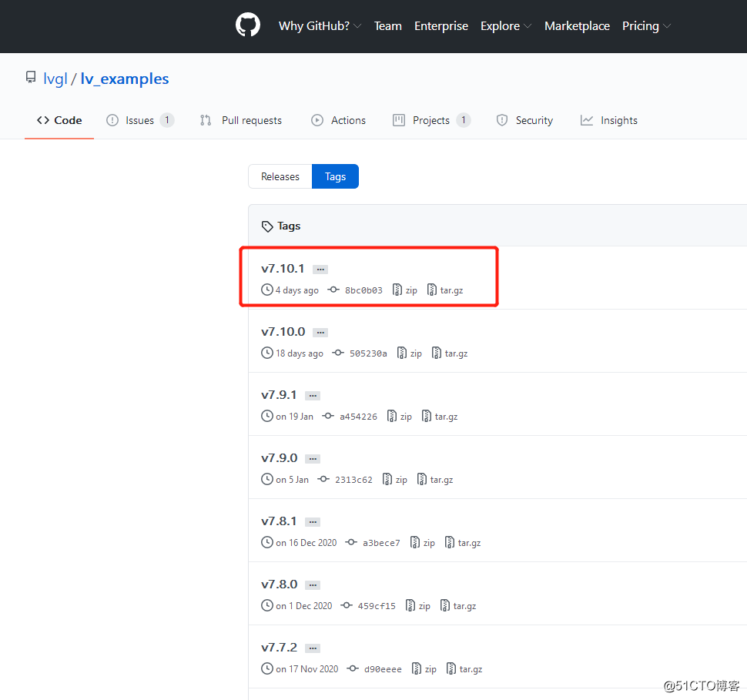Select the Tags toggle button
This screenshot has height=700, width=747.
coord(336,176)
